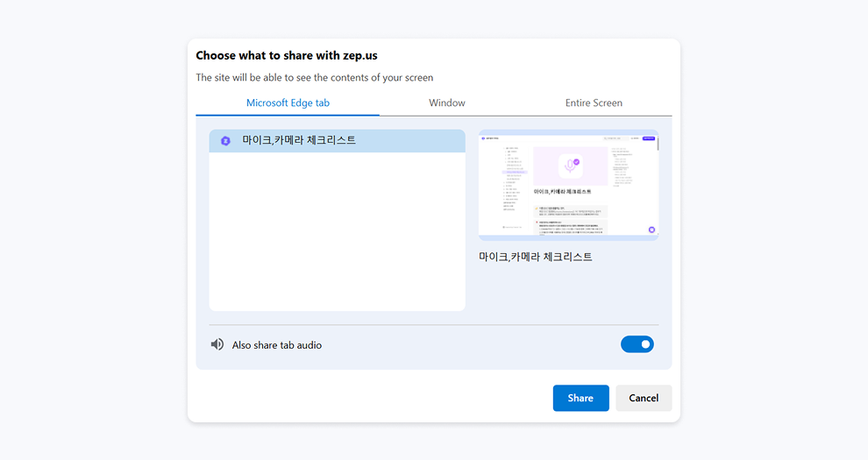Click the purple checkmark badge in preview
Screen dimensions: 868x460
[576, 162]
